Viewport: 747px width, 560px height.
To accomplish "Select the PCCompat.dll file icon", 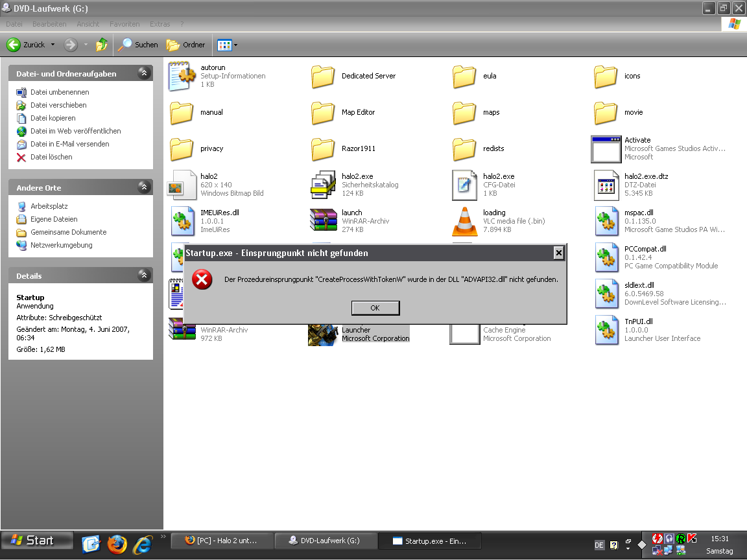I will [606, 257].
